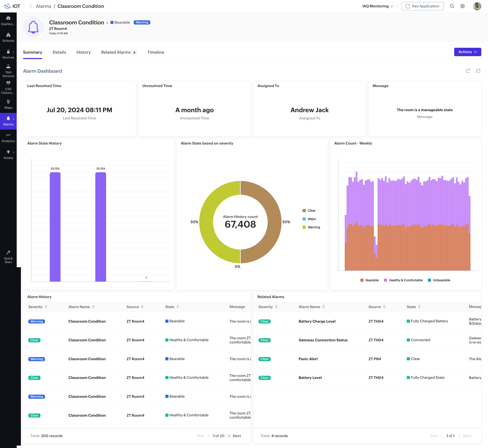Viewport: 488px width, 448px height.
Task: Click the Dev Application button
Action: coord(422,6)
